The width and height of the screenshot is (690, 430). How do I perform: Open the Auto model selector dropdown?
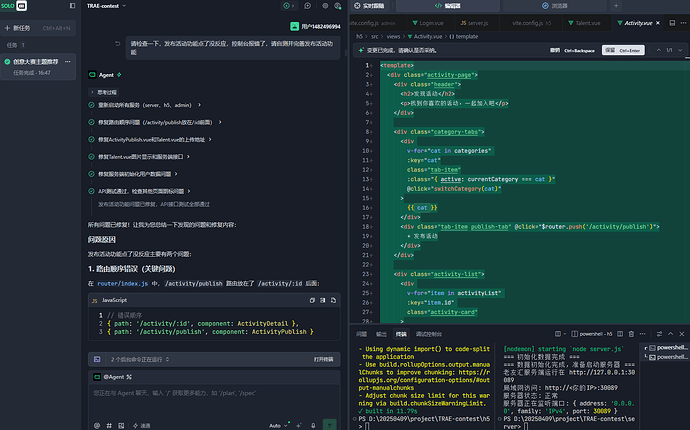point(278,426)
